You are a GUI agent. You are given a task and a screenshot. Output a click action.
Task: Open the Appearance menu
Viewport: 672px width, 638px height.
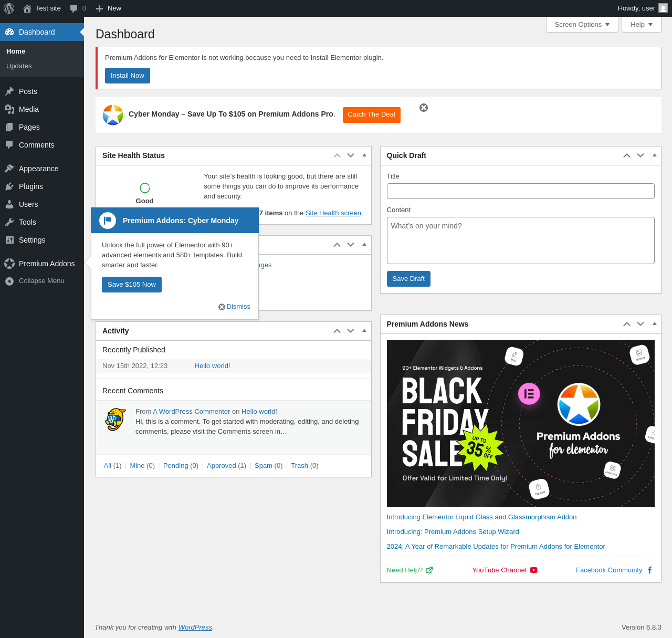point(42,169)
